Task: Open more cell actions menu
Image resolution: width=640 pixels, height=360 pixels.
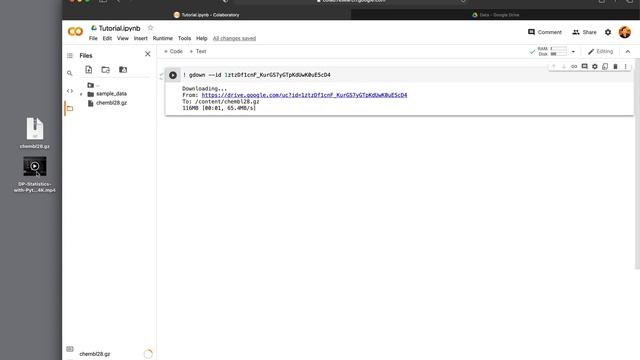Action: (x=625, y=67)
